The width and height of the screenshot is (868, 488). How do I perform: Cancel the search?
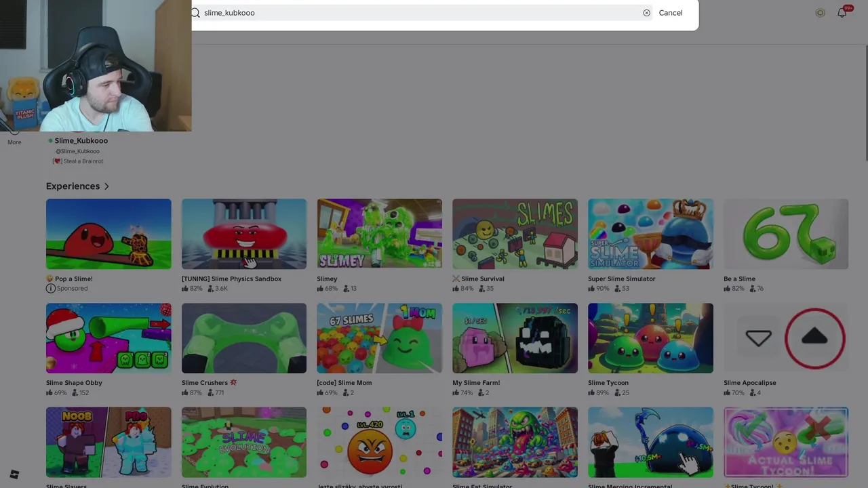(x=670, y=13)
